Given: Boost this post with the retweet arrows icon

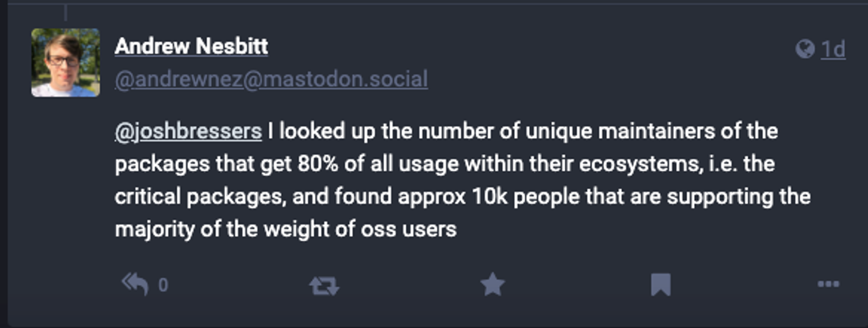Looking at the screenshot, I should pyautogui.click(x=324, y=285).
